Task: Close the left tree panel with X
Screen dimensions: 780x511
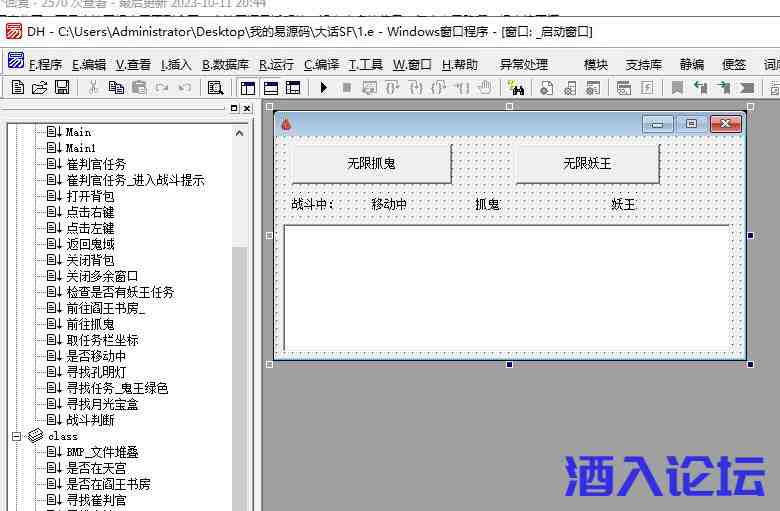Action: click(x=246, y=108)
